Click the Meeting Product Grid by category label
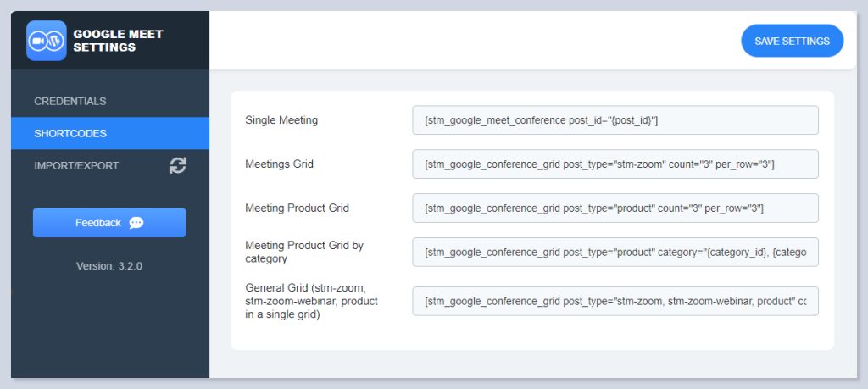The image size is (868, 389). [303, 252]
